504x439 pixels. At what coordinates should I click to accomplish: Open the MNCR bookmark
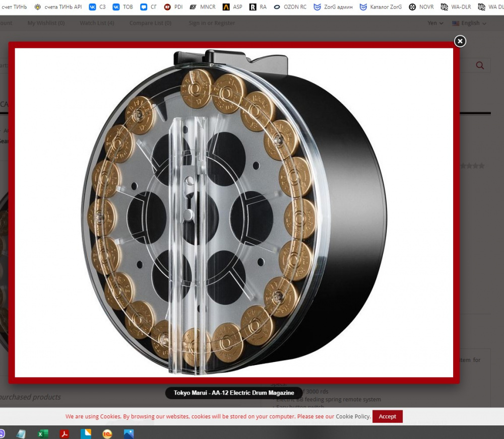[202, 7]
